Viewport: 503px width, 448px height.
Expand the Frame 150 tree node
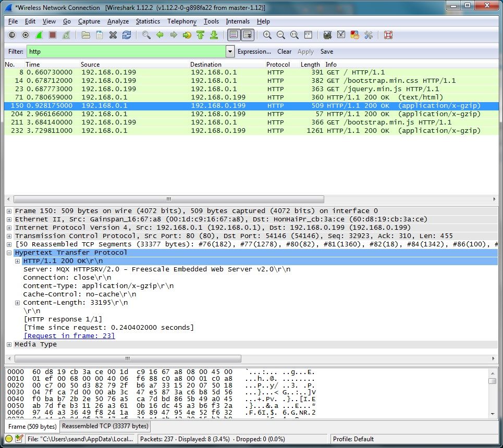(9, 211)
